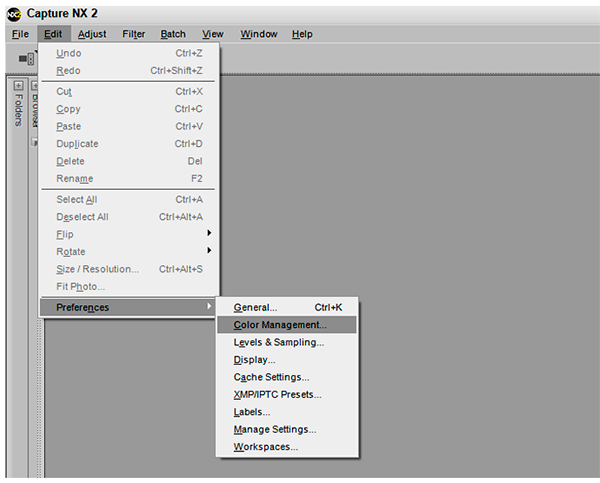Open the Folders side tab
This screenshot has width=600, height=483.
pos(18,111)
